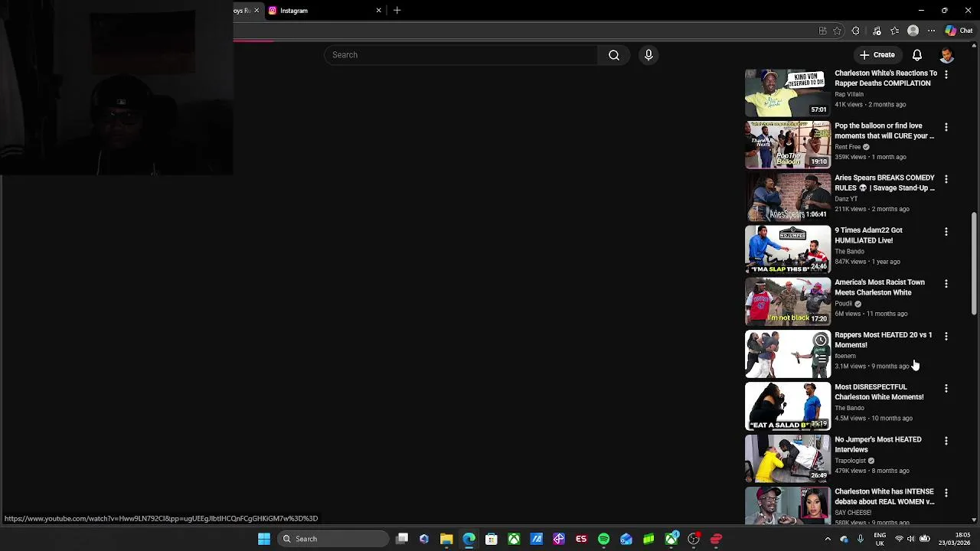Click foenem channel name
The width and height of the screenshot is (980, 551).
(x=845, y=356)
